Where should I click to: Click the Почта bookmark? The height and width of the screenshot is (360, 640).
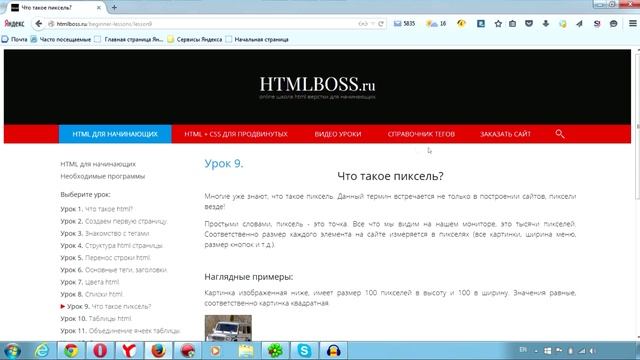(15, 40)
